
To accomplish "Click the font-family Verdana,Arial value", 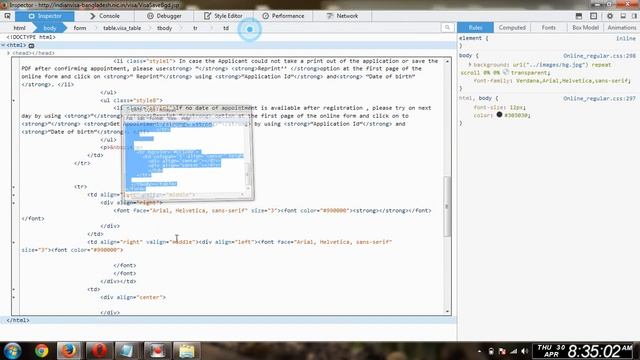I will click(573, 81).
